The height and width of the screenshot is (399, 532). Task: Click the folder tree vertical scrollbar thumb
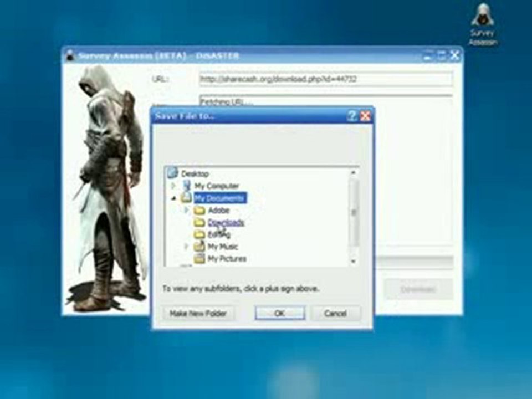(353, 212)
